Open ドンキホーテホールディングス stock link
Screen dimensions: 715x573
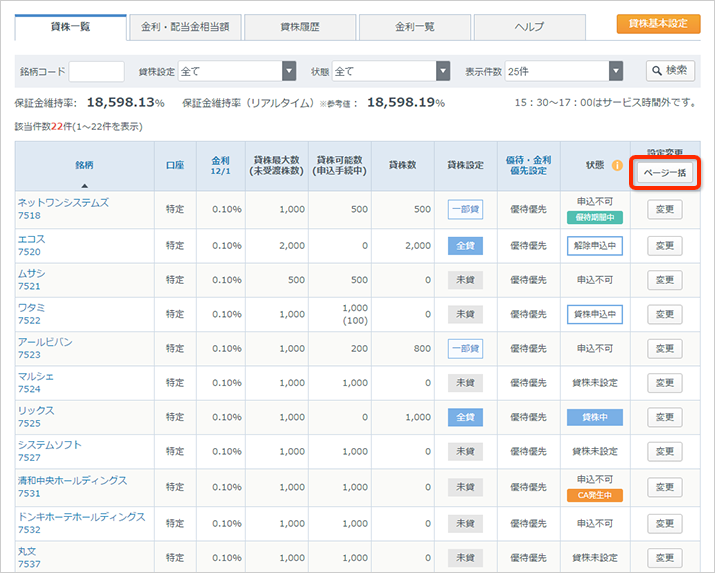tap(81, 516)
